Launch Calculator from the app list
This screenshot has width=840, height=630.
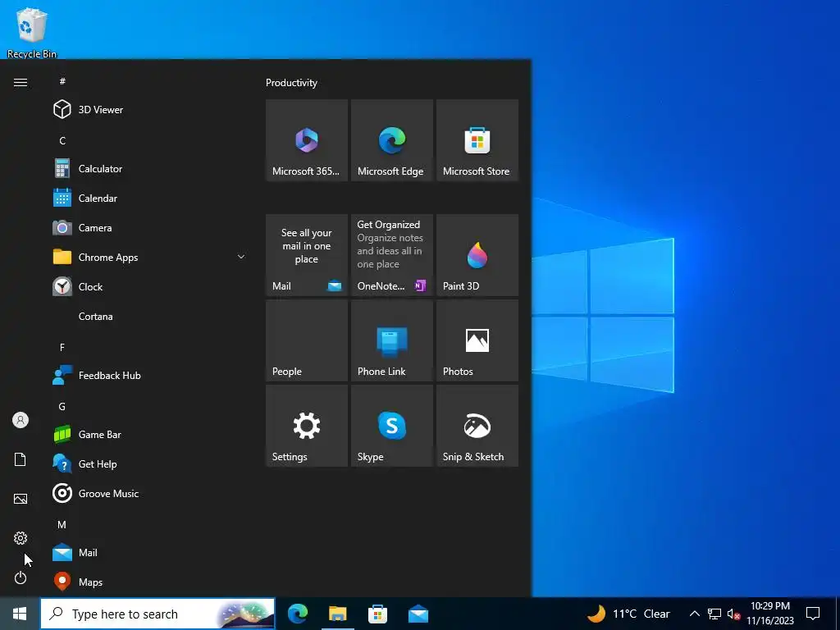(148, 169)
